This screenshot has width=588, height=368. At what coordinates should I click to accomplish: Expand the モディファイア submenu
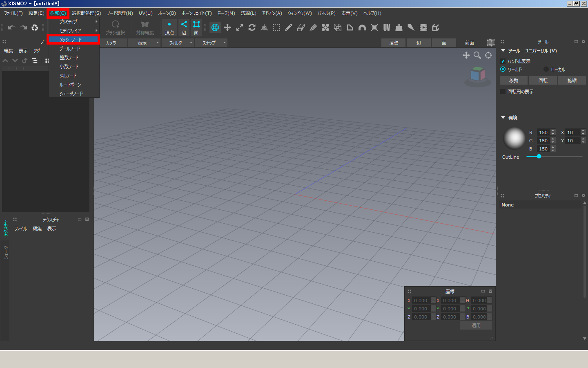pyautogui.click(x=74, y=30)
